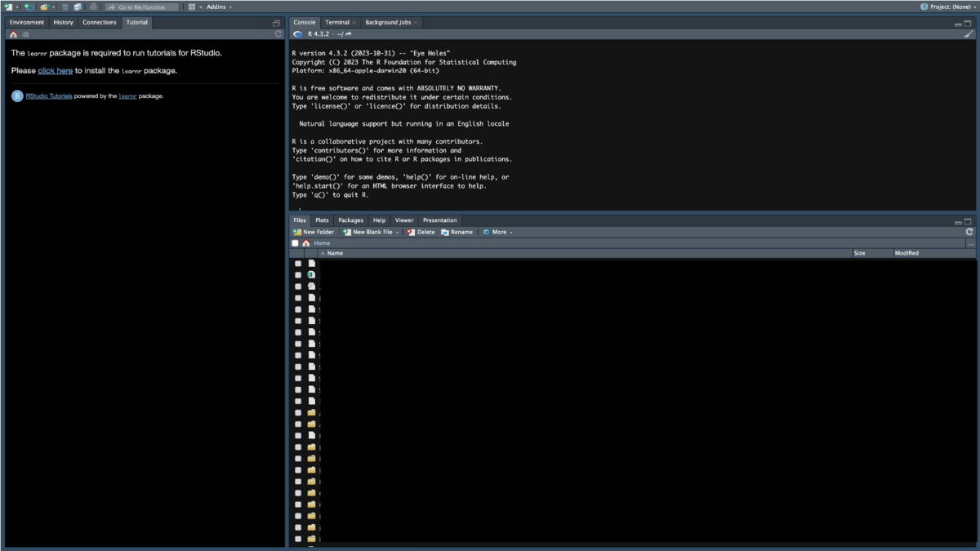
Task: Open the RStudio Tutorials link
Action: (x=49, y=96)
